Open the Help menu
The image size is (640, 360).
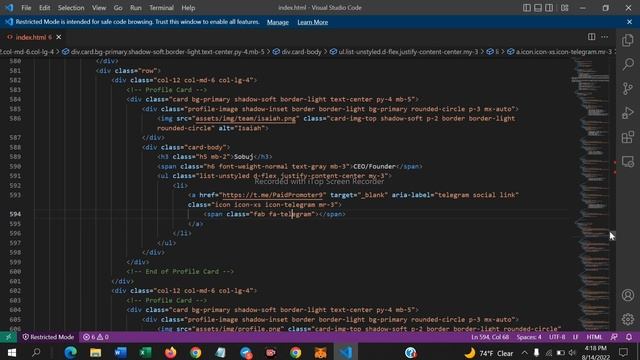(188, 8)
